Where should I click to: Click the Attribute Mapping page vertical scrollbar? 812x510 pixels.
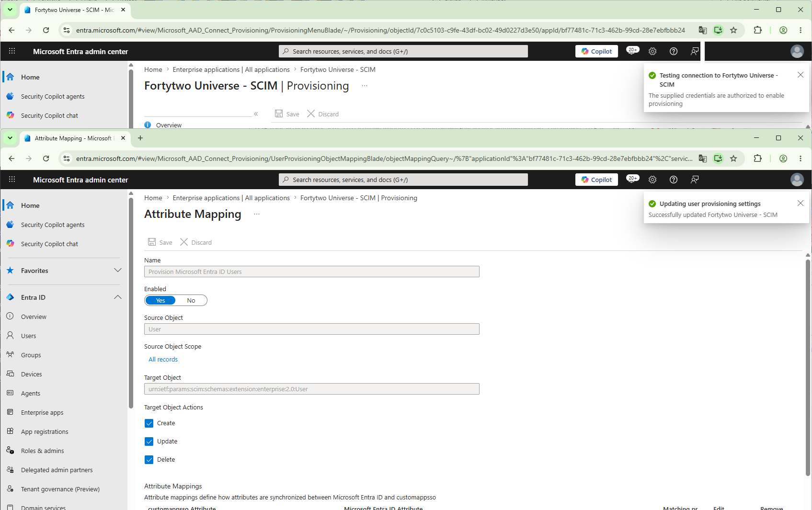(808, 368)
